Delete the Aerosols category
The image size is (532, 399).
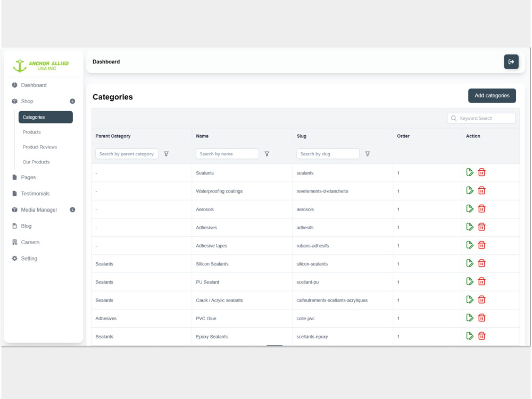pyautogui.click(x=481, y=209)
